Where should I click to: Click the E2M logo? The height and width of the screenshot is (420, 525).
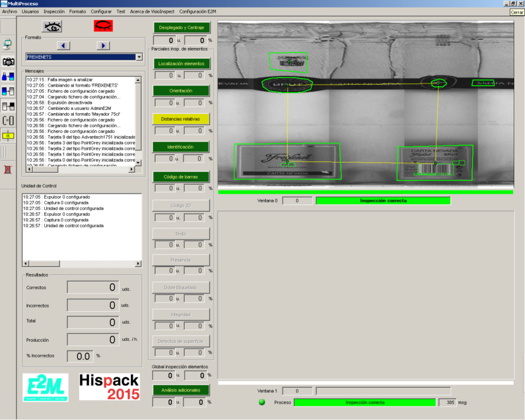point(46,388)
